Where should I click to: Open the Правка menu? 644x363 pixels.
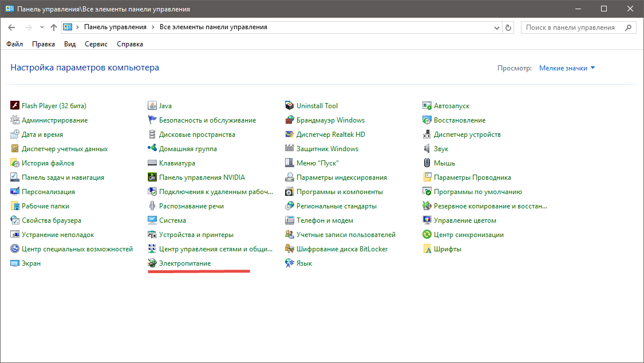[43, 44]
